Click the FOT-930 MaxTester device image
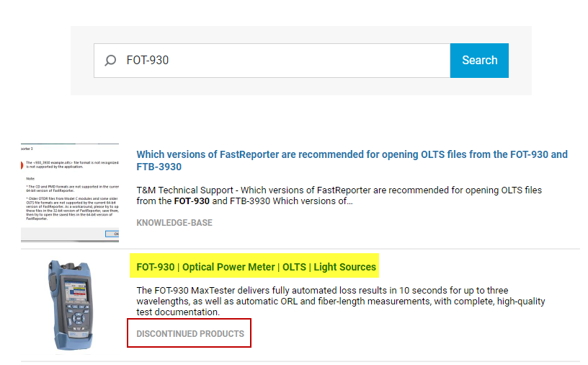588x365 pixels. (x=71, y=305)
